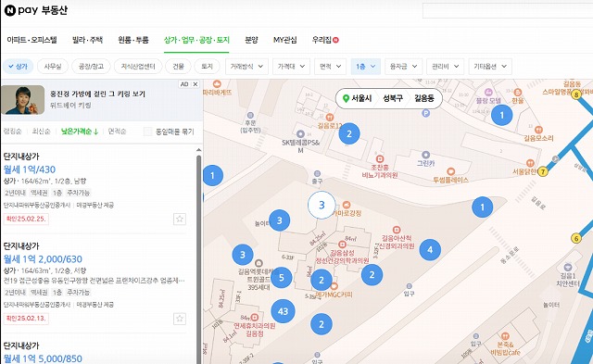Viewport: 593px width, 364px height.
Task: Favorite the 월세 1억 2,000/630 listing star
Action: [180, 319]
